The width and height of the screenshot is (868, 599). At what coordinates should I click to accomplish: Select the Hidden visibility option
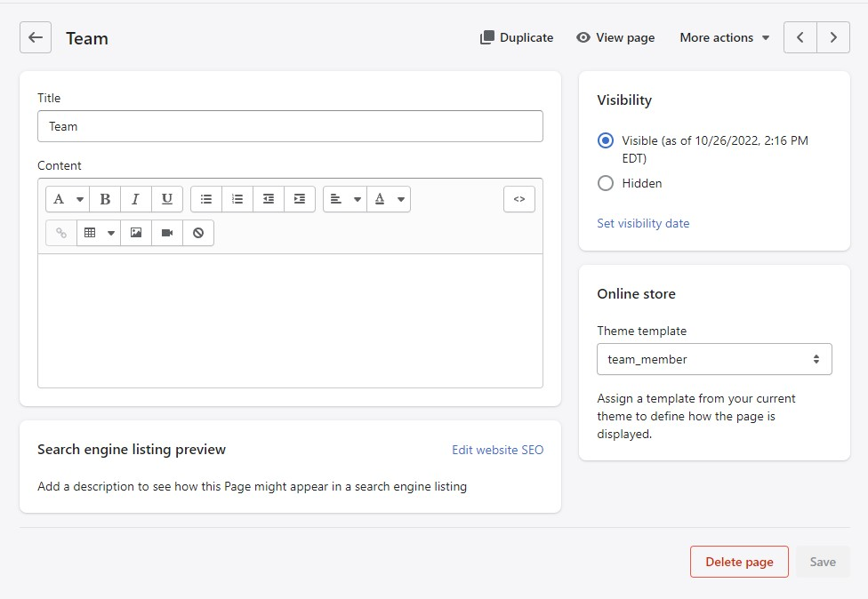click(x=606, y=183)
